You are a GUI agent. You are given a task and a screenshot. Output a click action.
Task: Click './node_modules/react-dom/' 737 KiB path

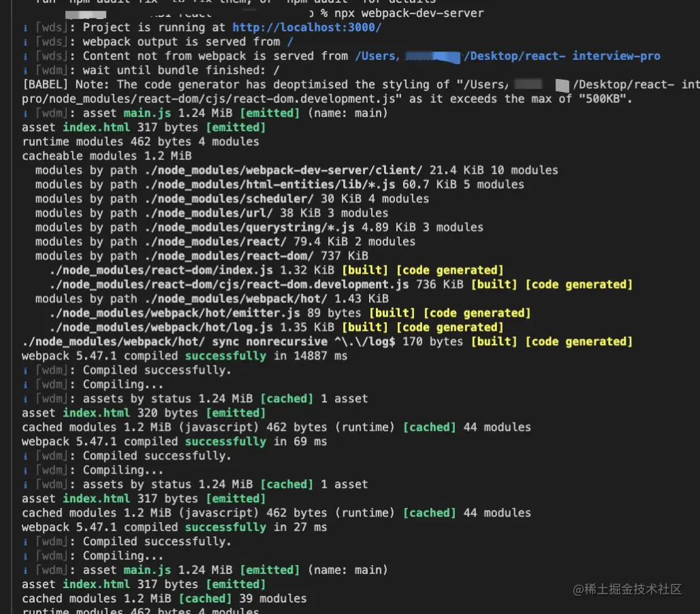point(229,256)
